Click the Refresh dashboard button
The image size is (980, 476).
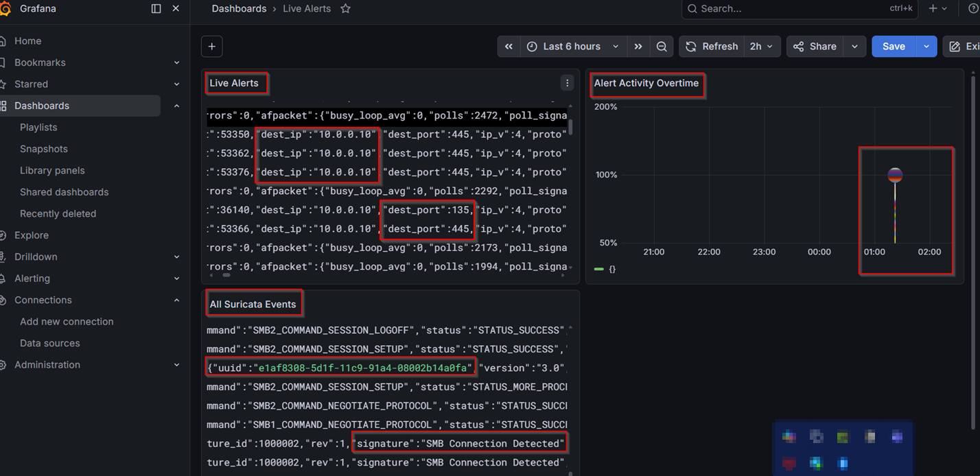(712, 47)
